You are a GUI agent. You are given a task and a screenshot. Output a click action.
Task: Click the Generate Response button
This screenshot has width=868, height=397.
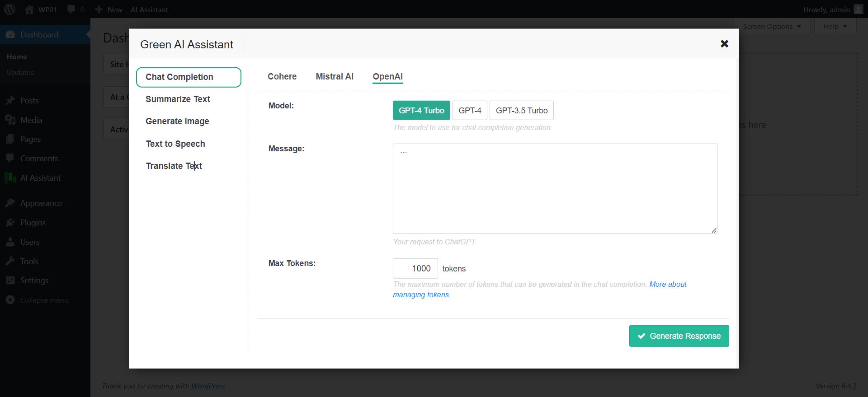(x=679, y=336)
